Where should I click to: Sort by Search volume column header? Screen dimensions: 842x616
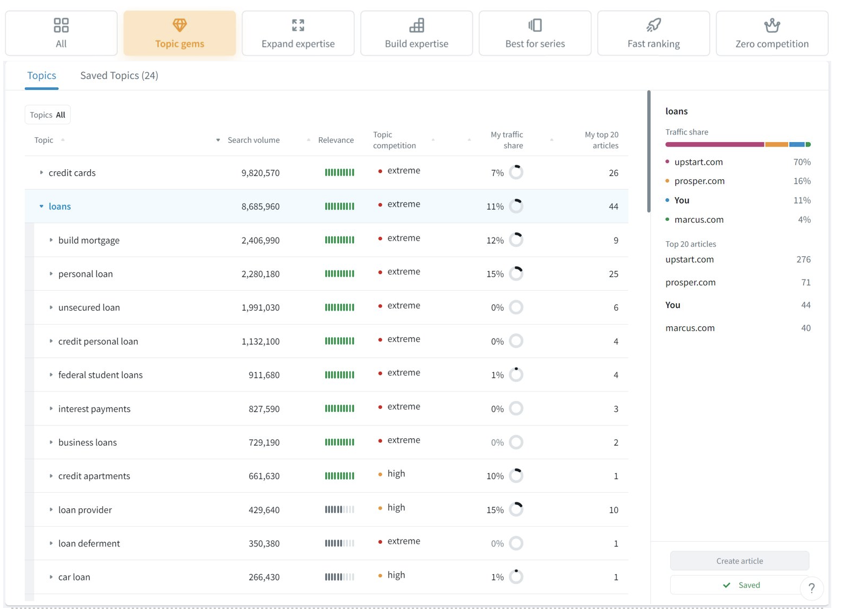pyautogui.click(x=253, y=140)
